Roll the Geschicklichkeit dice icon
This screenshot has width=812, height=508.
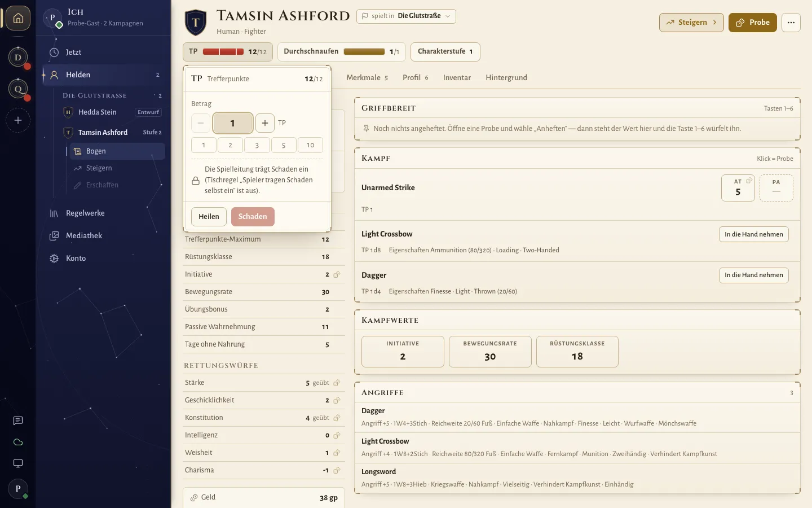[x=337, y=400]
